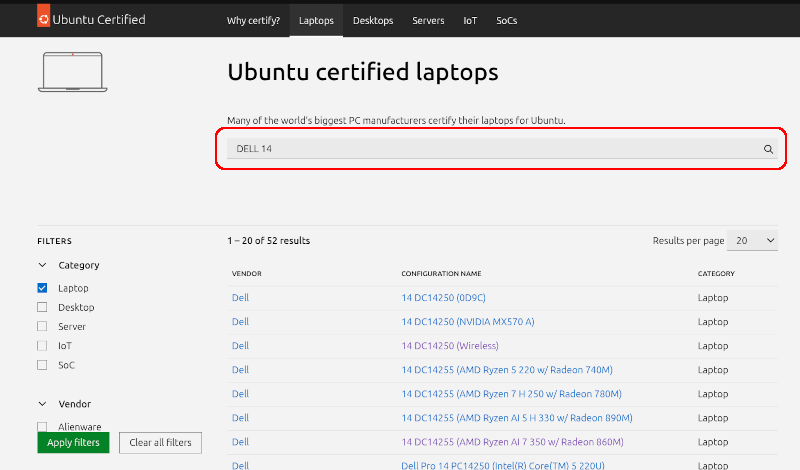This screenshot has width=800, height=470.
Task: Click the Ubuntu certified laptops heading
Action: coord(363,72)
